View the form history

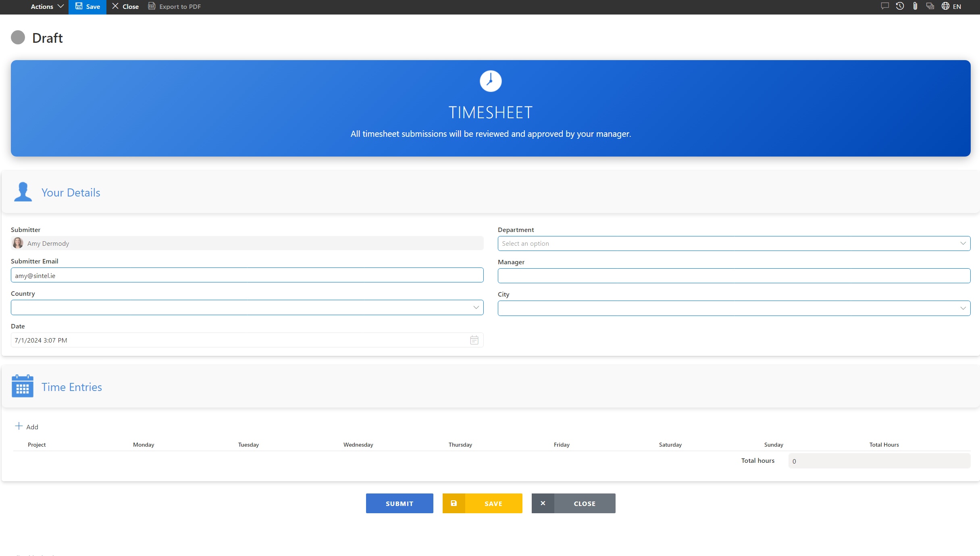(899, 6)
